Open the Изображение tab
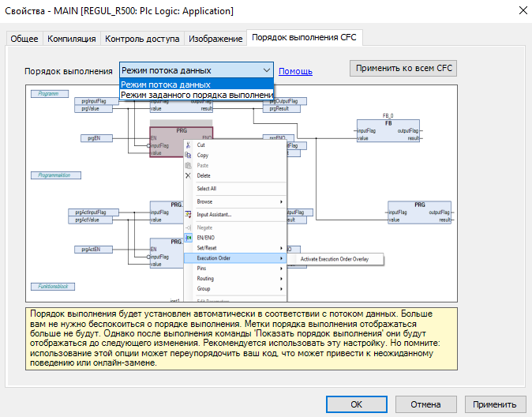This screenshot has width=532, height=417. click(215, 39)
